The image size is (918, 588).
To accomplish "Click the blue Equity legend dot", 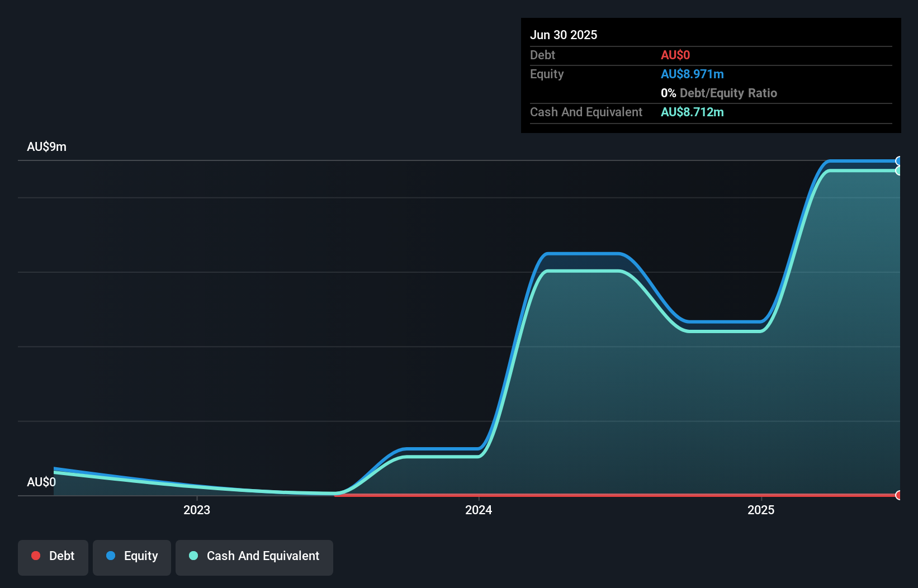I will [x=111, y=556].
